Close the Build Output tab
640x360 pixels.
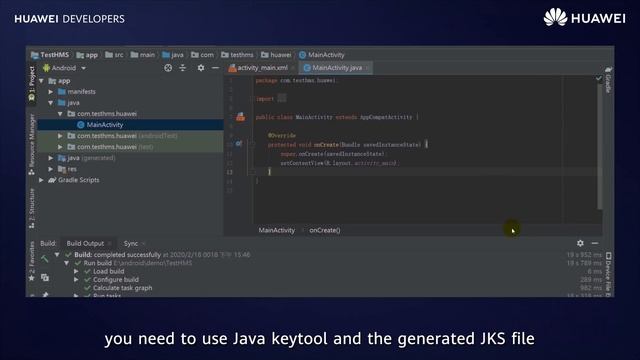click(110, 244)
